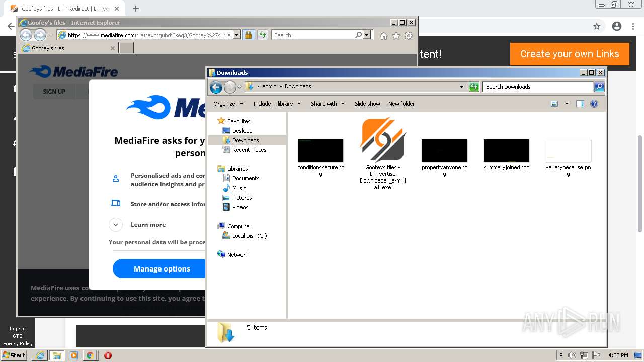Open the Privacy Policy link

click(x=18, y=344)
